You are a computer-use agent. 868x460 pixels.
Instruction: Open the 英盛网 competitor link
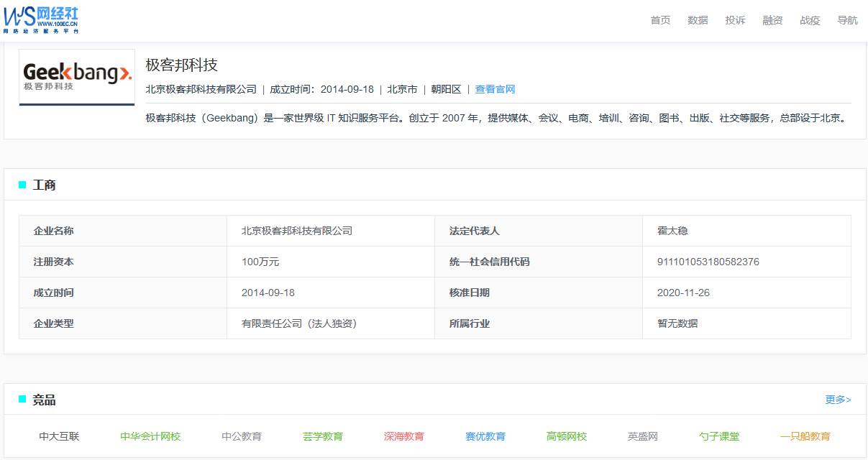pyautogui.click(x=643, y=436)
